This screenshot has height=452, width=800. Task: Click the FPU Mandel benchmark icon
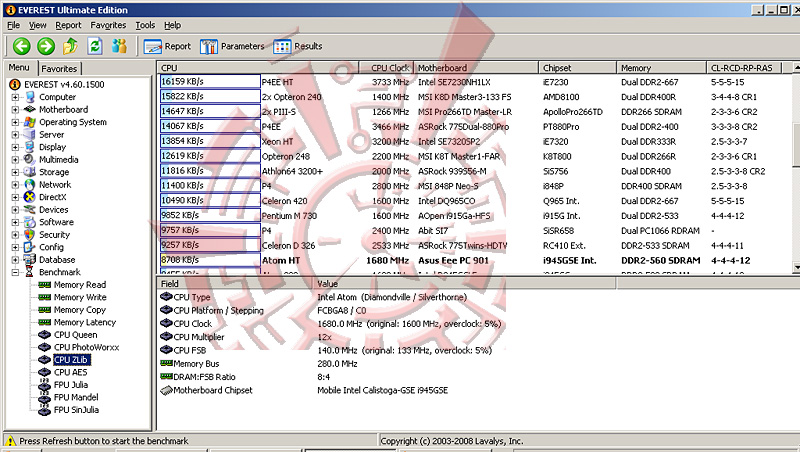[x=44, y=397]
